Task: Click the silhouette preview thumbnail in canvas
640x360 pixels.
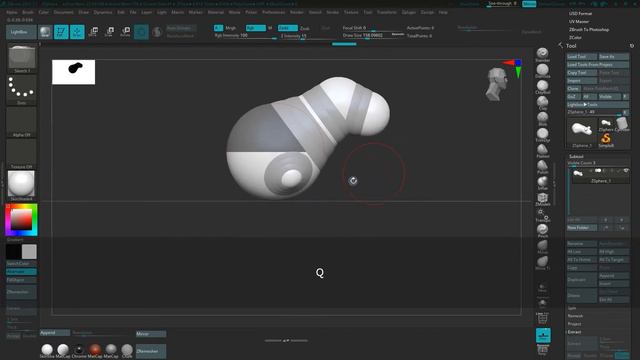Action: click(73, 72)
